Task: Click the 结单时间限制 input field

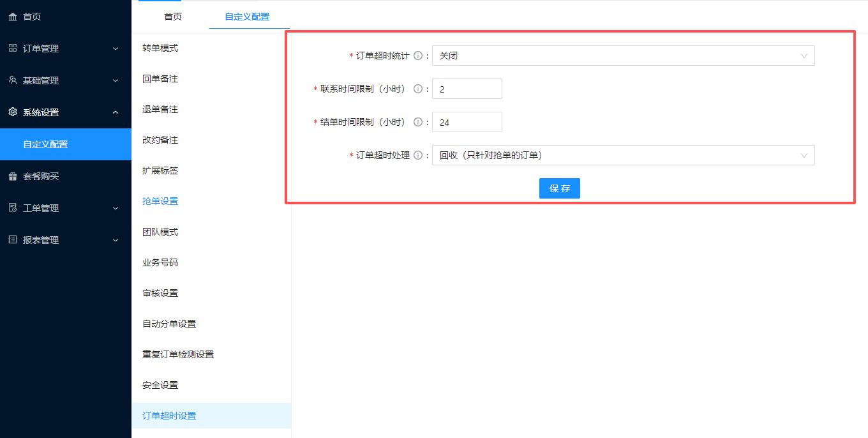Action: coord(467,123)
